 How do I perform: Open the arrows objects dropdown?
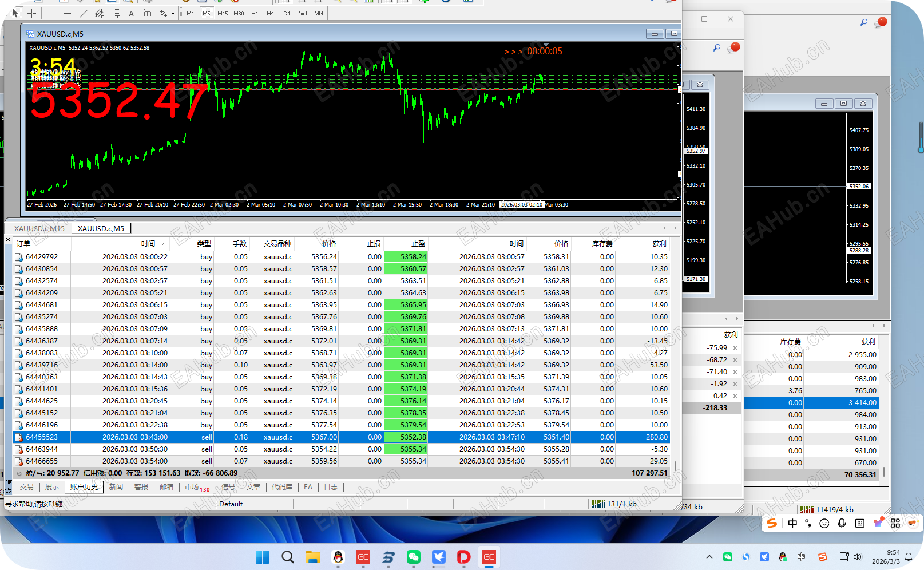click(173, 13)
